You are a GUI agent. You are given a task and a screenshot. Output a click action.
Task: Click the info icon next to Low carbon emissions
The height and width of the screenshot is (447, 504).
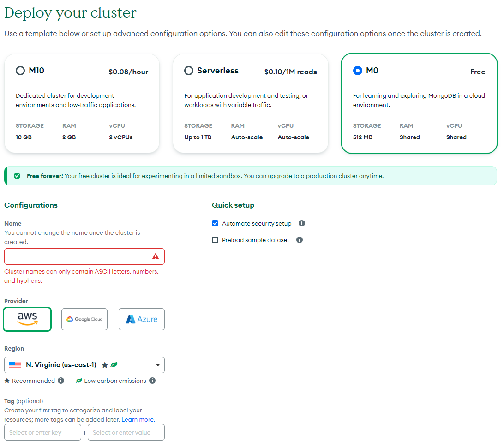coord(152,381)
